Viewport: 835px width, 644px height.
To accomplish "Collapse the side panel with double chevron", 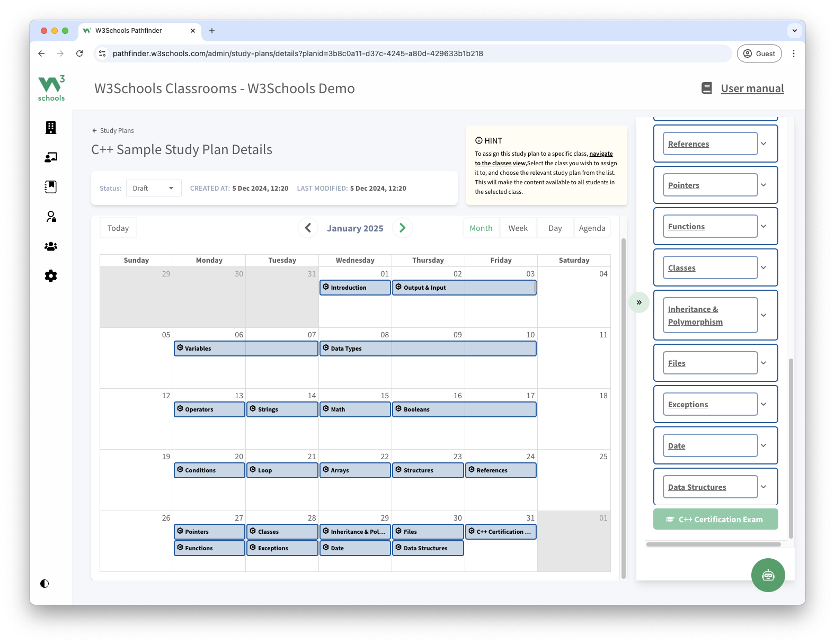I will pos(639,302).
